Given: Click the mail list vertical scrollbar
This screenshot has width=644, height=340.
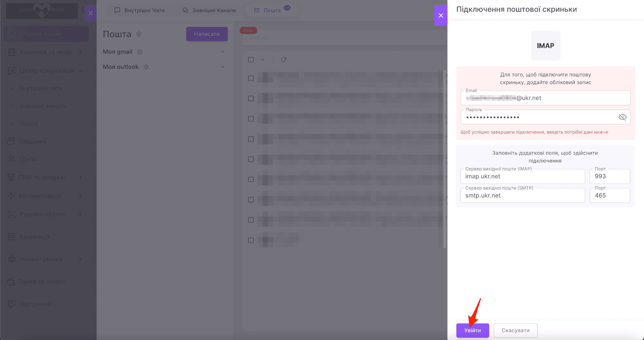Looking at the screenshot, I should (445, 159).
